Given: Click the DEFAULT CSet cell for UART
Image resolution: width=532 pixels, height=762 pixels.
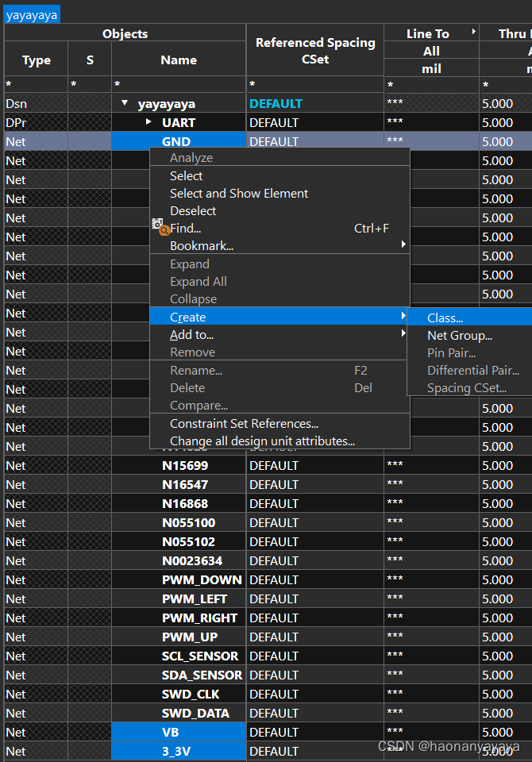Looking at the screenshot, I should pos(315,122).
